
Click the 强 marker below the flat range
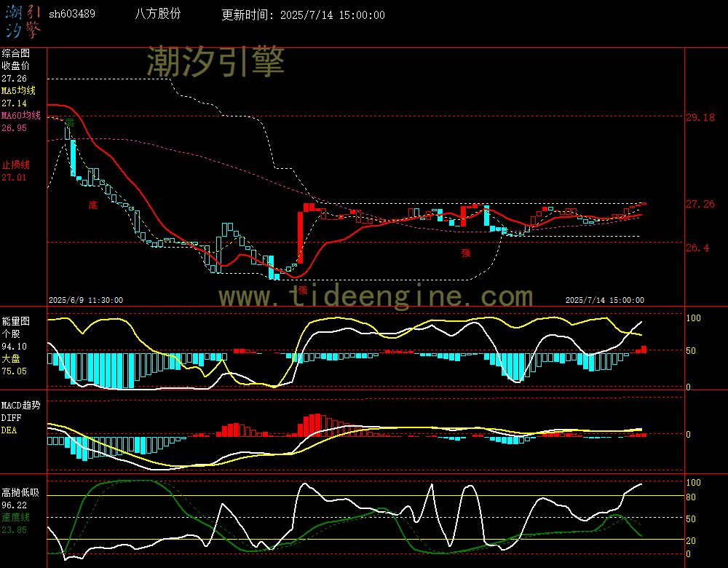coord(466,253)
